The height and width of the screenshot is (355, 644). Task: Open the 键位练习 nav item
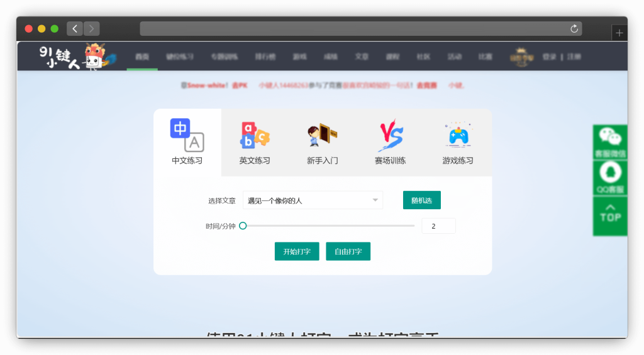(x=180, y=57)
